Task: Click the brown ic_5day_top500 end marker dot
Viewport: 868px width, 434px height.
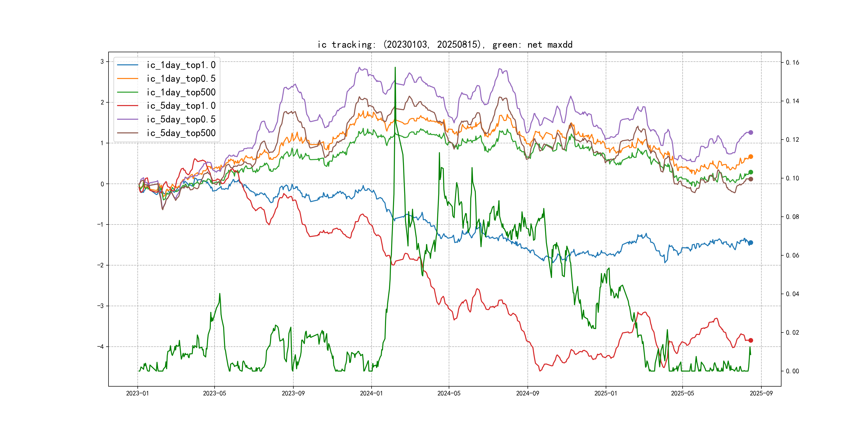Action: 750,179
